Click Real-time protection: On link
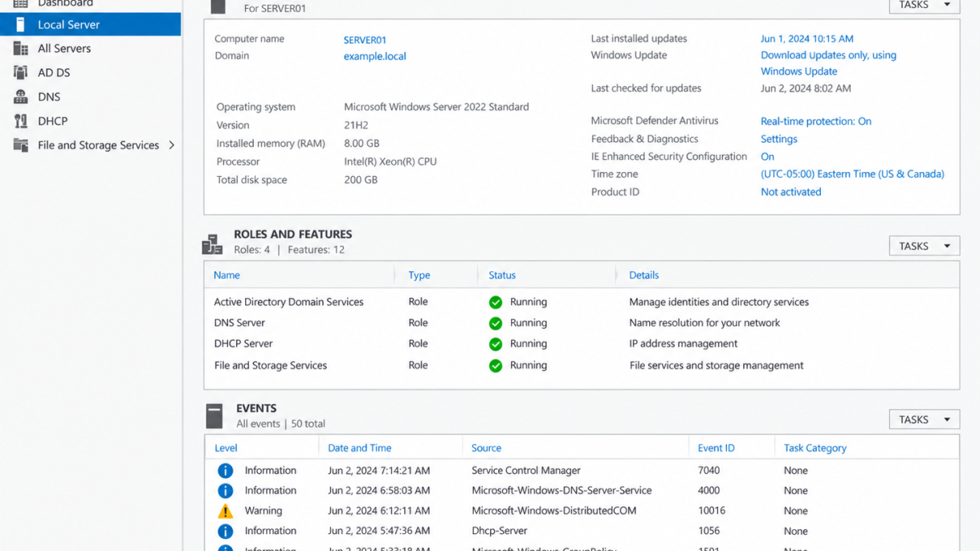Image resolution: width=980 pixels, height=551 pixels. click(x=815, y=121)
